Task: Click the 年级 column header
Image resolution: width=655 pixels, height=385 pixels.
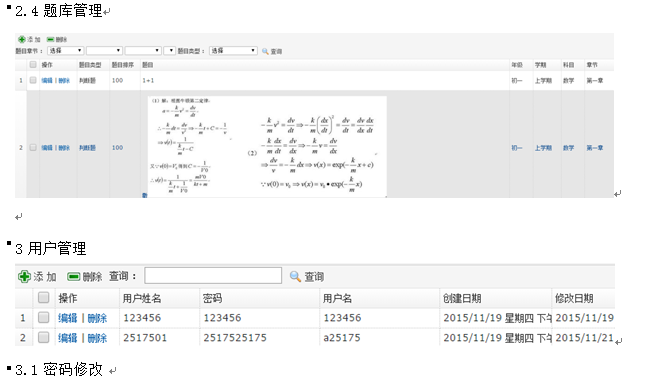Action: [x=517, y=65]
